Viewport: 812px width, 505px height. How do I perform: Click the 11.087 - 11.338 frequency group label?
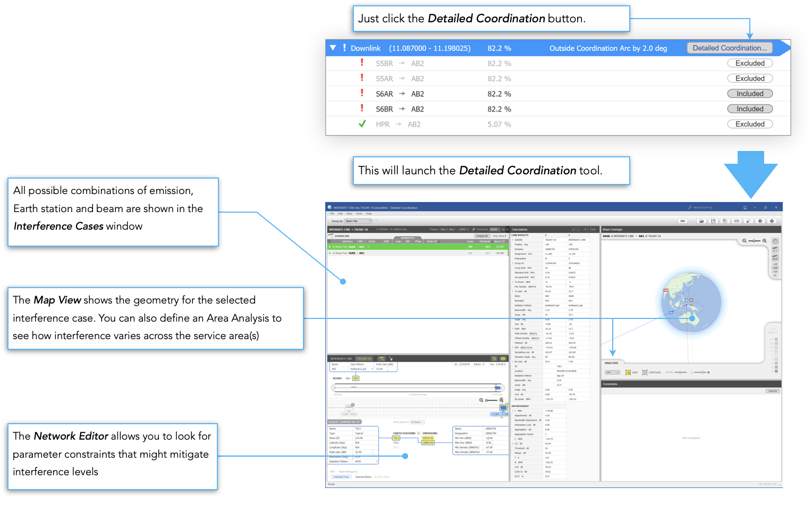(x=501, y=414)
